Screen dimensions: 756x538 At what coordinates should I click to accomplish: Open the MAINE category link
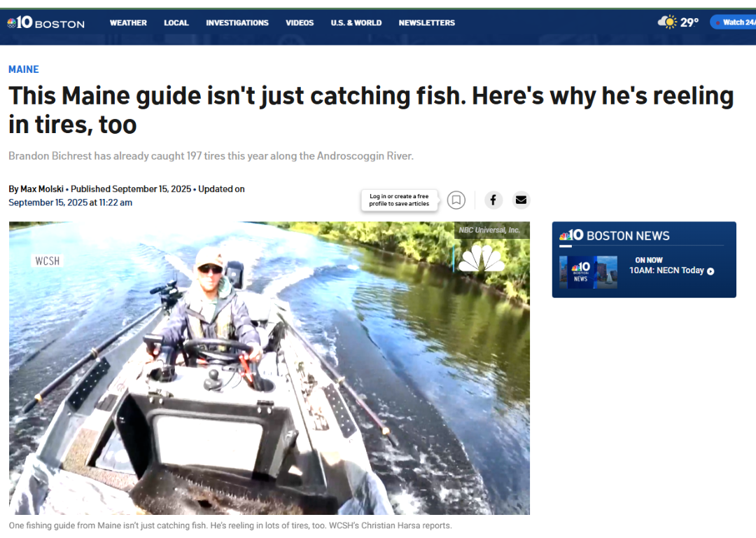24,69
